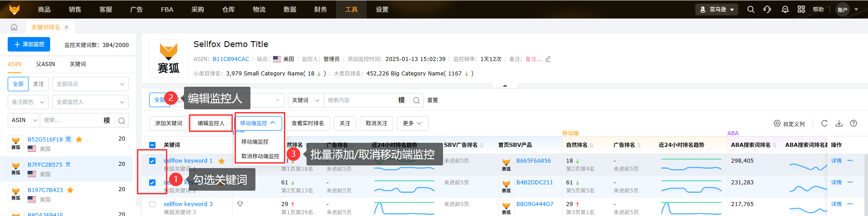Open 备注颜色 dropdown
The height and width of the screenshot is (216, 868).
[28, 102]
